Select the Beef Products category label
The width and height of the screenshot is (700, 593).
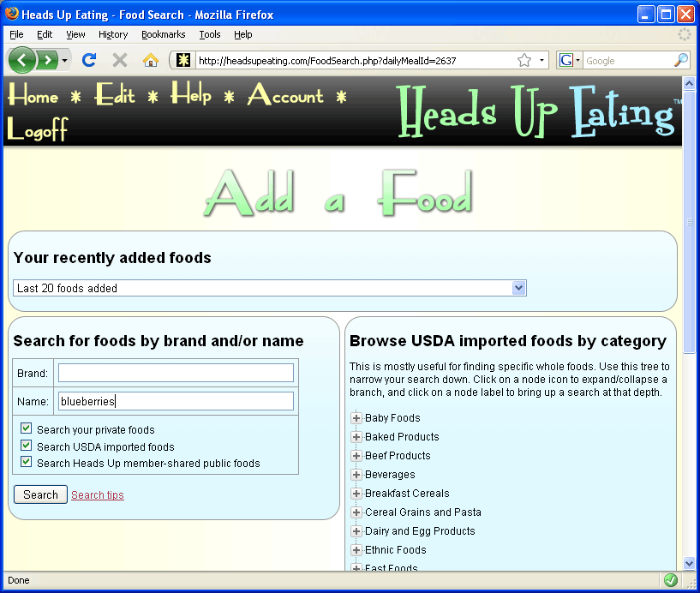(x=398, y=456)
